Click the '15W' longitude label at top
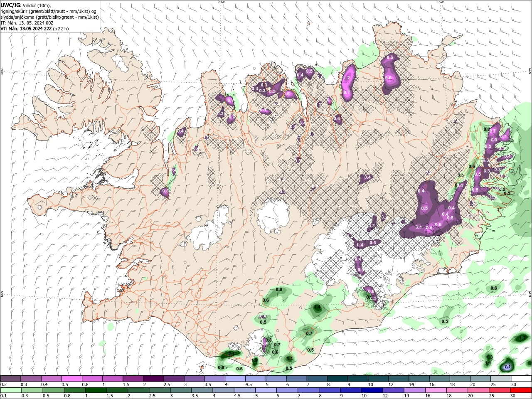Screen dimensions: 532x399 pyautogui.click(x=440, y=2)
